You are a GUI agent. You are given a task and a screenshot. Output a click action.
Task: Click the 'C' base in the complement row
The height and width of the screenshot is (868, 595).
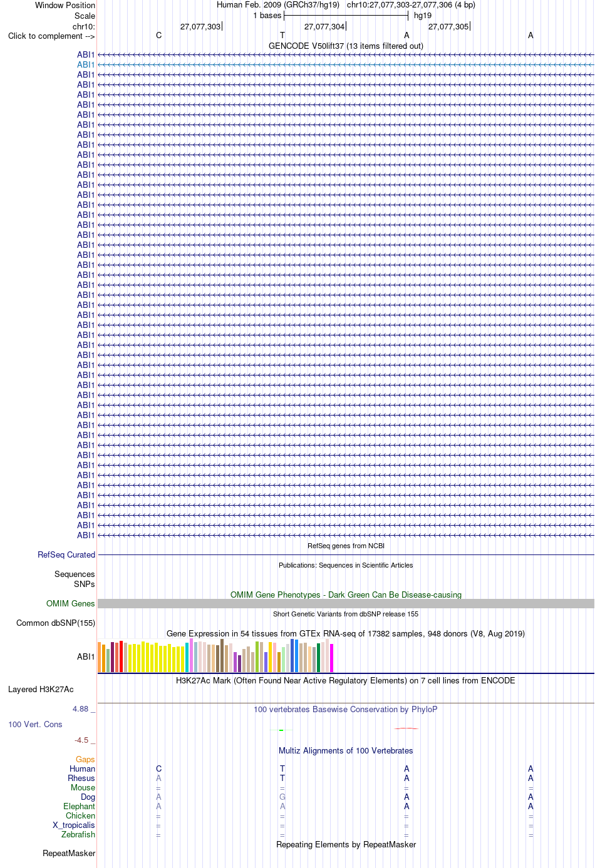(158, 35)
